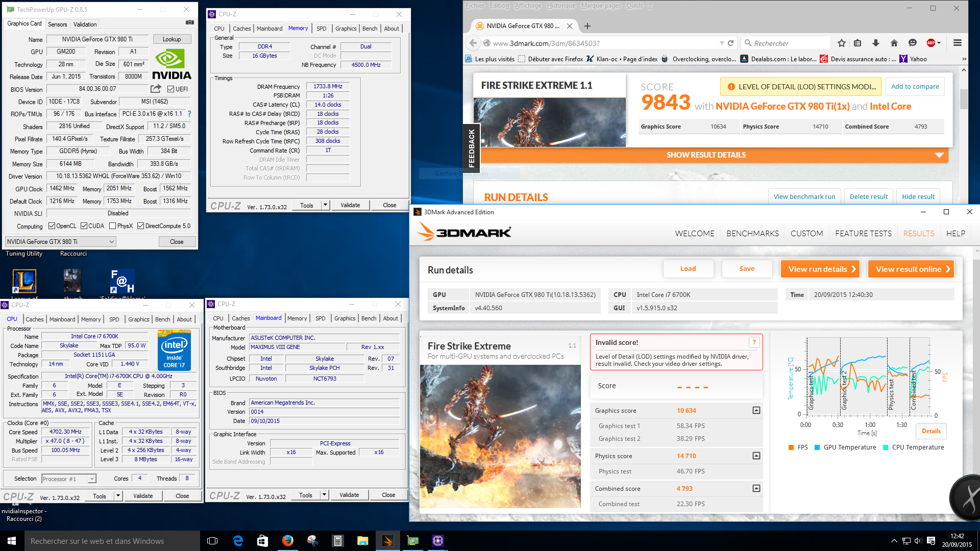This screenshot has height=551, width=980.
Task: Click View run details button in 3DMark
Action: [x=820, y=269]
